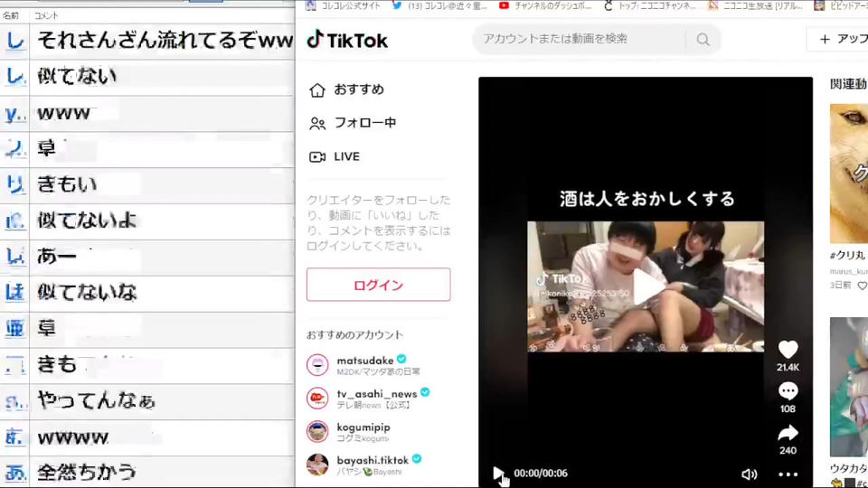The image size is (868, 488).
Task: Open the ニコニコチャンネル top bookmark
Action: pyautogui.click(x=650, y=6)
